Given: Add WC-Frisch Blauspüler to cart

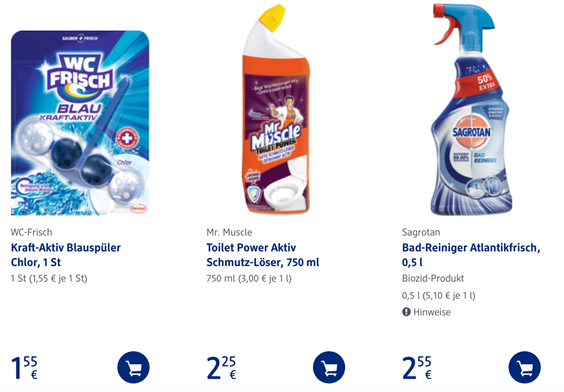Looking at the screenshot, I should (133, 367).
